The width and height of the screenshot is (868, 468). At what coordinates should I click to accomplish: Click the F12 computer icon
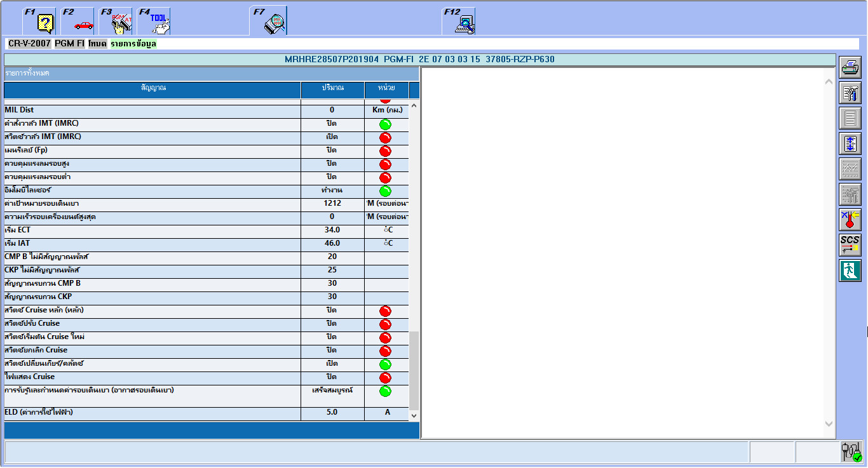[x=459, y=21]
